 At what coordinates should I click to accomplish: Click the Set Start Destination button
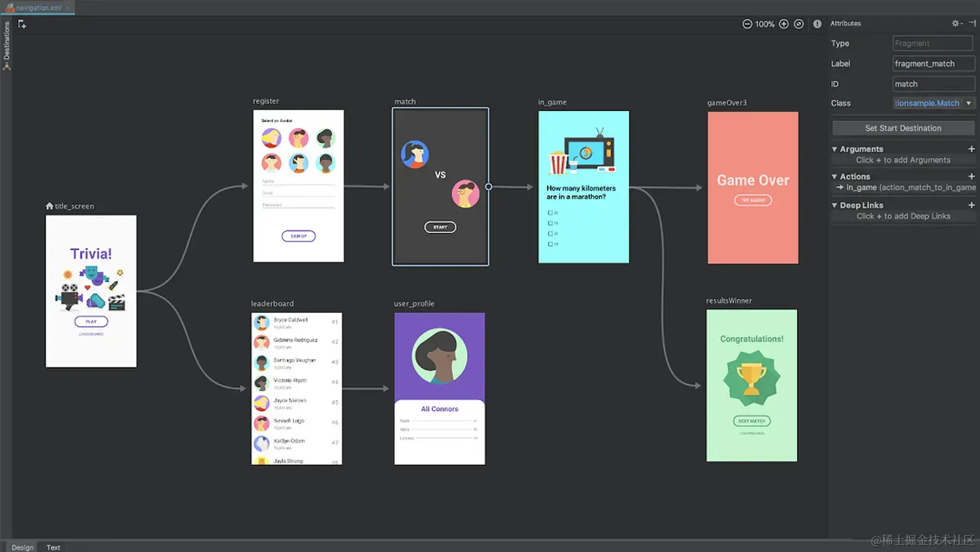click(x=903, y=128)
